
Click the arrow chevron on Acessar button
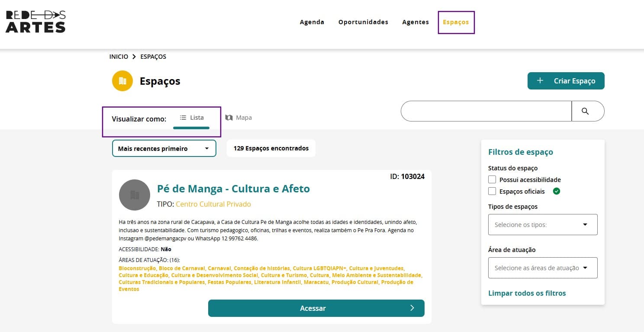pyautogui.click(x=412, y=308)
